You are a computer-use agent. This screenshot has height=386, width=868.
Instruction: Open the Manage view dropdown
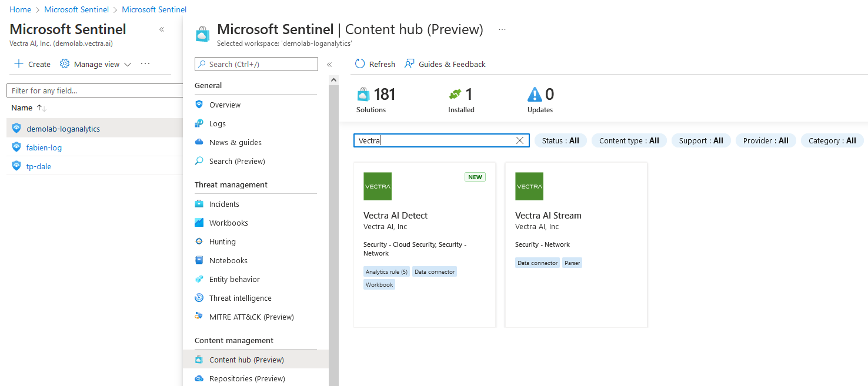(x=95, y=64)
